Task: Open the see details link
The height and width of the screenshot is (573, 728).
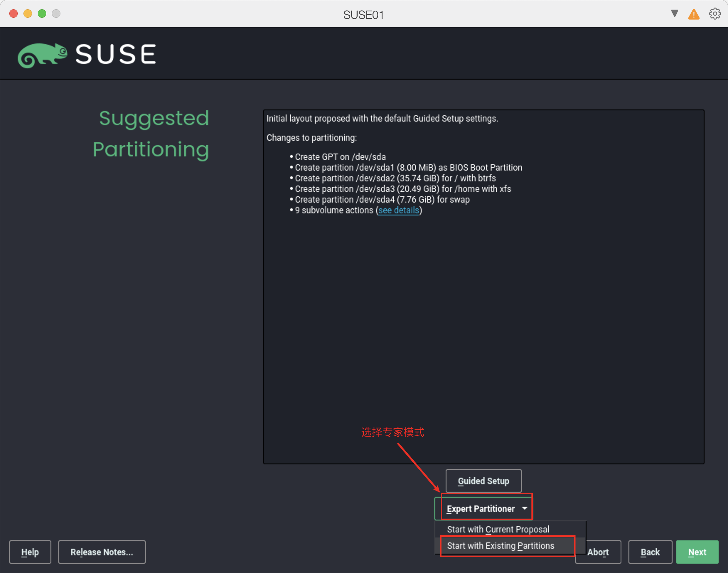Action: pyautogui.click(x=398, y=210)
